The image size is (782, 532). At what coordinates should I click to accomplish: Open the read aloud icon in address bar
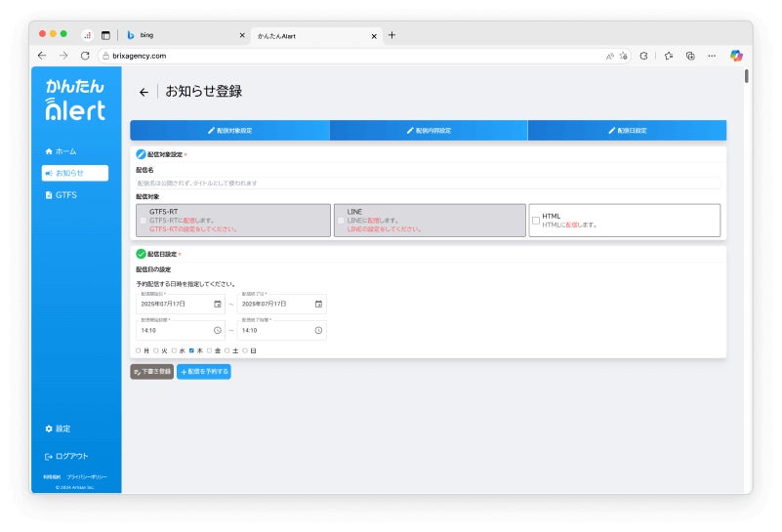[609, 57]
